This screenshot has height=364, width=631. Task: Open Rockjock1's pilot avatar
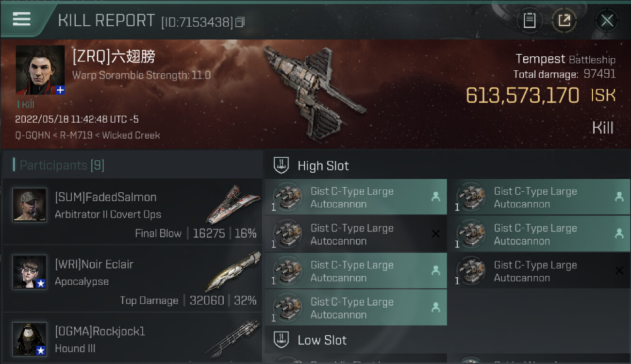pyautogui.click(x=30, y=339)
